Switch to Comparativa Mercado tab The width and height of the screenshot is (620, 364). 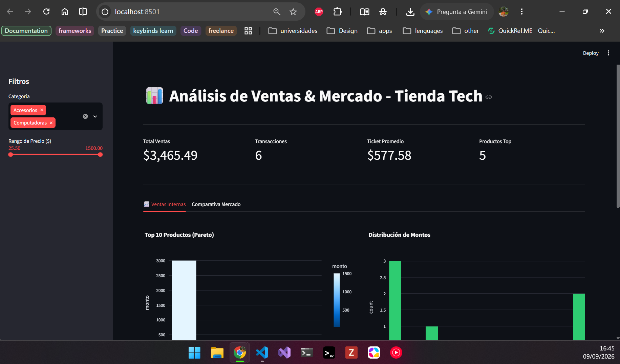pyautogui.click(x=216, y=204)
